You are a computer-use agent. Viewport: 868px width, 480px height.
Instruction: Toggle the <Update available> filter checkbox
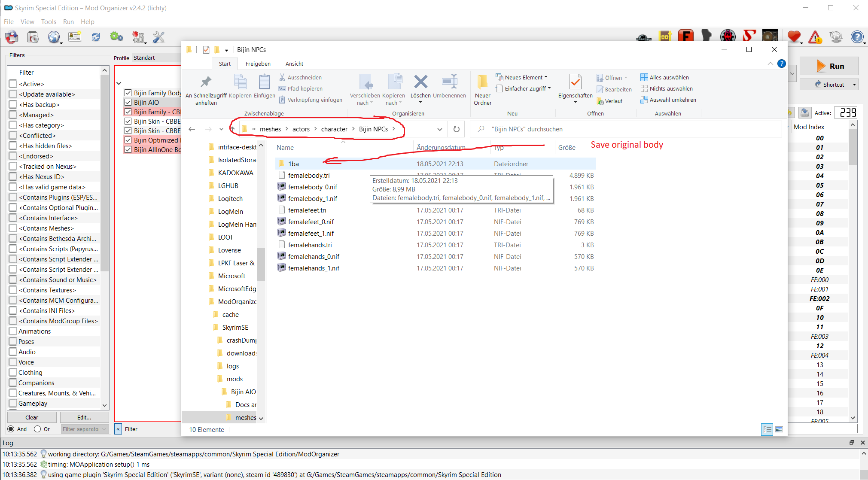tap(13, 94)
